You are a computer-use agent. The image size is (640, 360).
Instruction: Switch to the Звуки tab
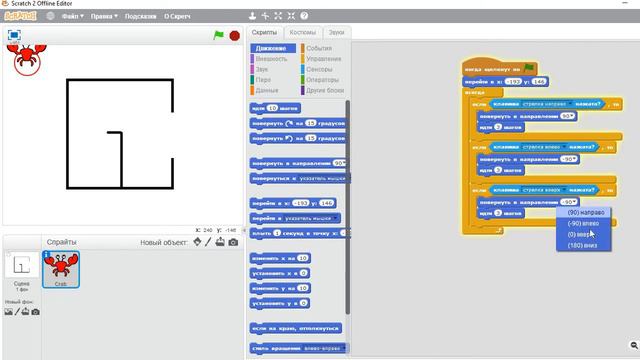tap(336, 32)
